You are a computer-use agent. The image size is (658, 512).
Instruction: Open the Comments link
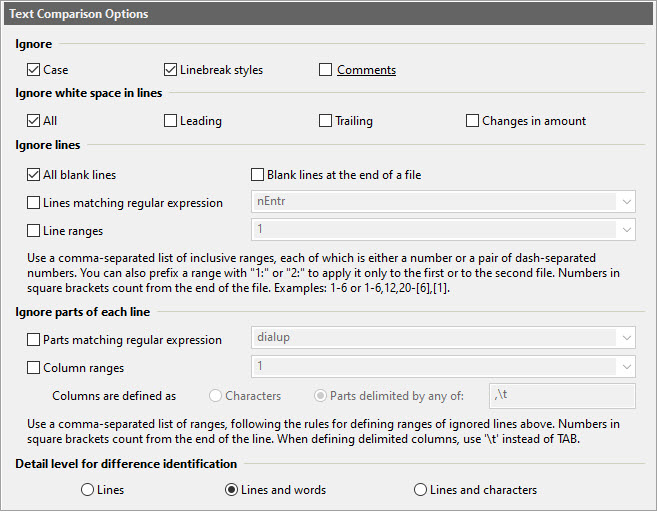pos(366,70)
